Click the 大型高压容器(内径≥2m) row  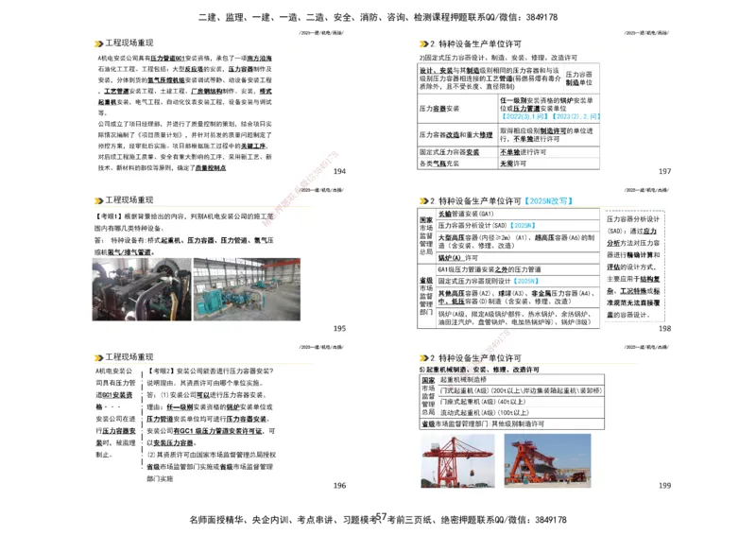[518, 241]
